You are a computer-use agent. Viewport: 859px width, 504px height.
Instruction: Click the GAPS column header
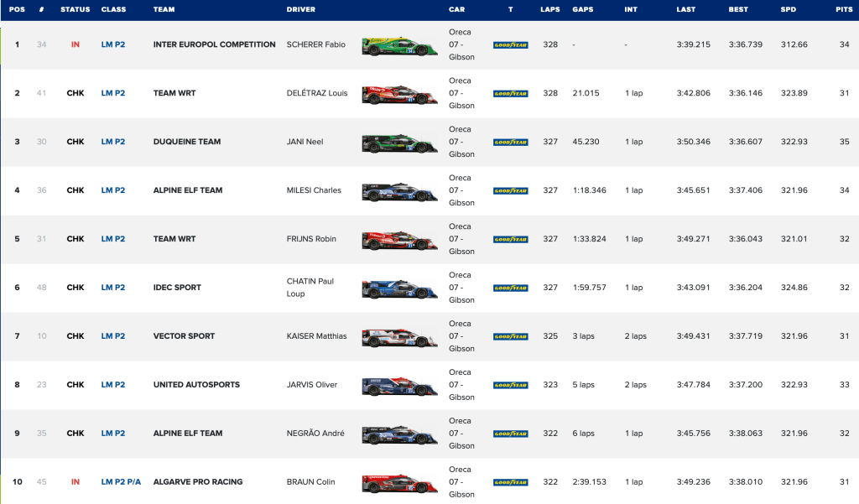point(583,9)
